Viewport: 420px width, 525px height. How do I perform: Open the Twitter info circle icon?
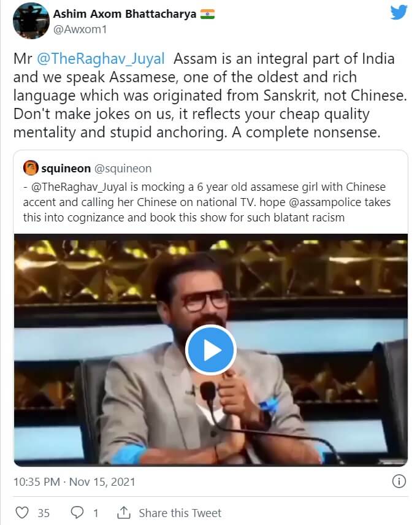[399, 481]
